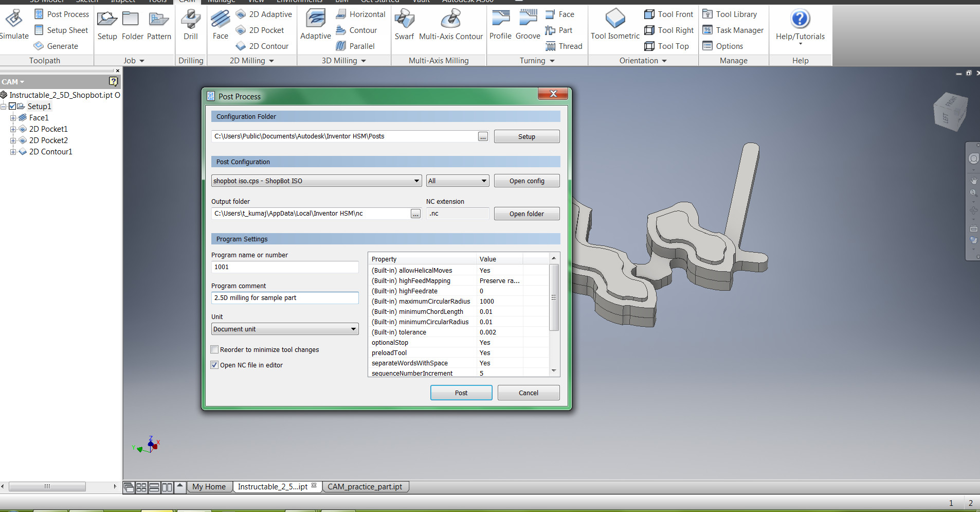Enable Reorder to minimize tool changes
980x512 pixels.
pos(215,349)
